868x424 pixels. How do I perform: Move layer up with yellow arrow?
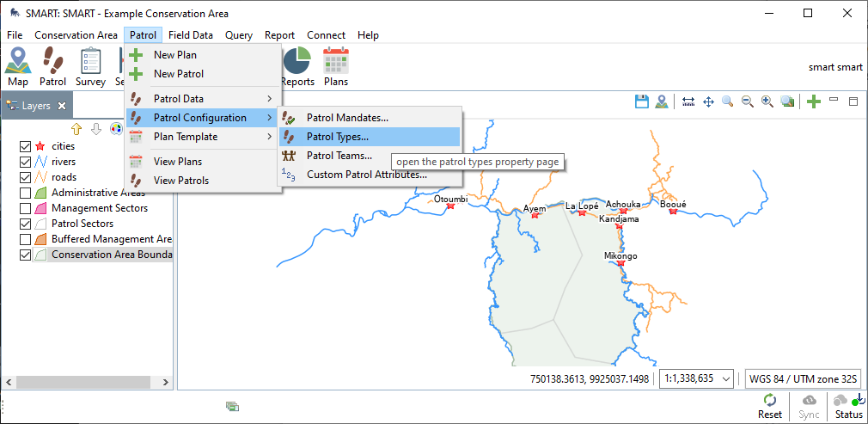coord(76,128)
